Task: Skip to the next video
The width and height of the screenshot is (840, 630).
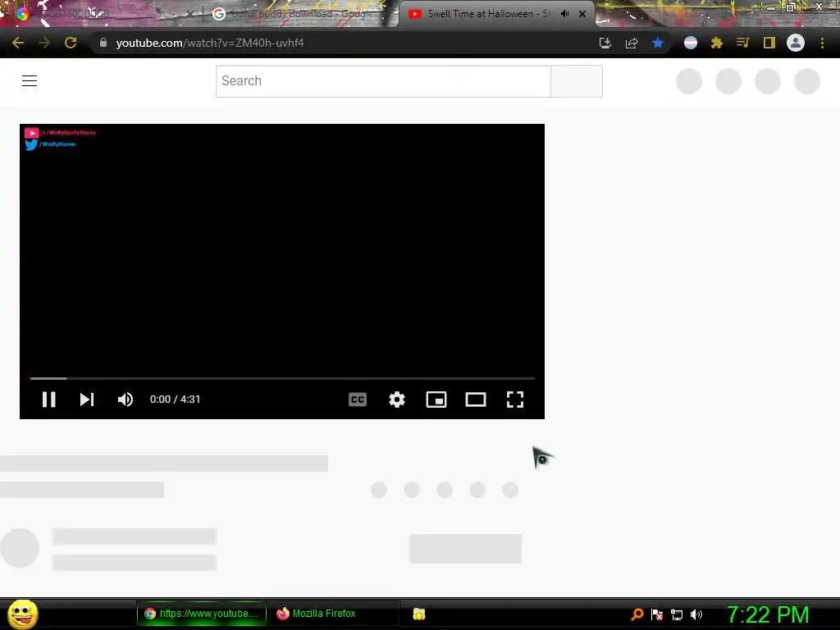Action: click(x=87, y=399)
